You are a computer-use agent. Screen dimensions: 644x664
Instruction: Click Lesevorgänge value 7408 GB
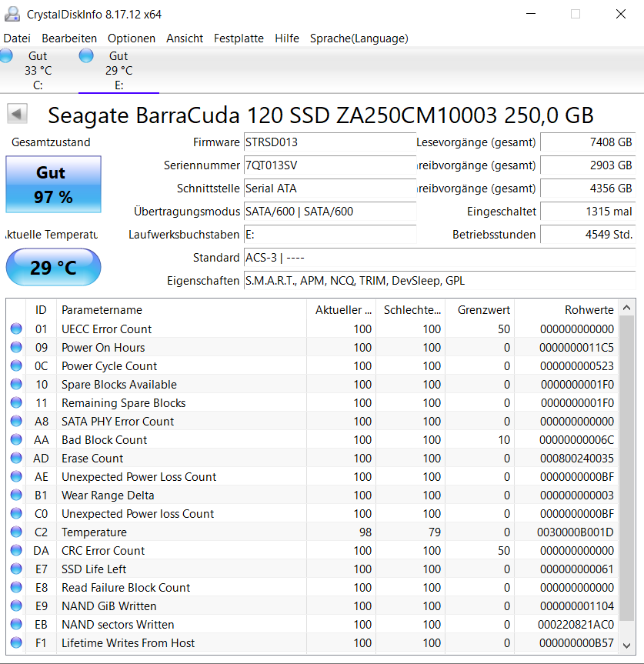pos(588,142)
